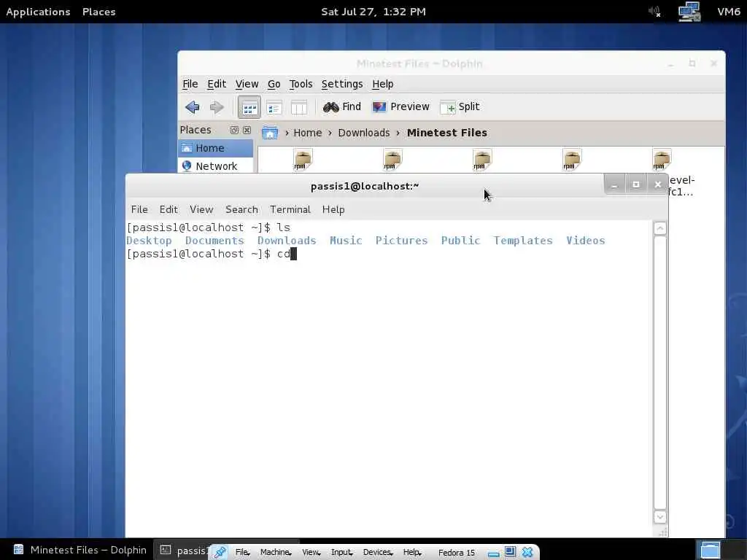747x560 pixels.
Task: Click the Desktop directory name in terminal output
Action: [x=149, y=241]
